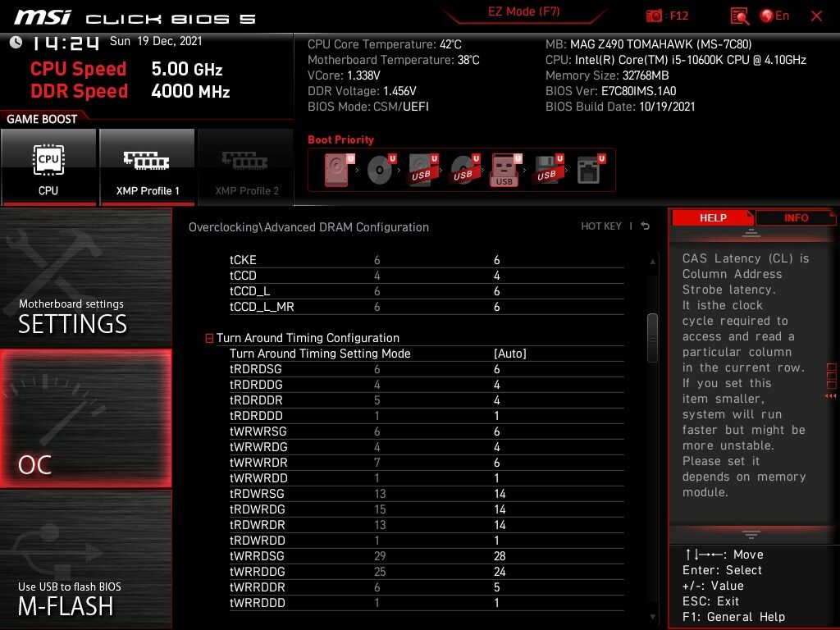Select the network boot device icon
The height and width of the screenshot is (630, 840).
[591, 170]
